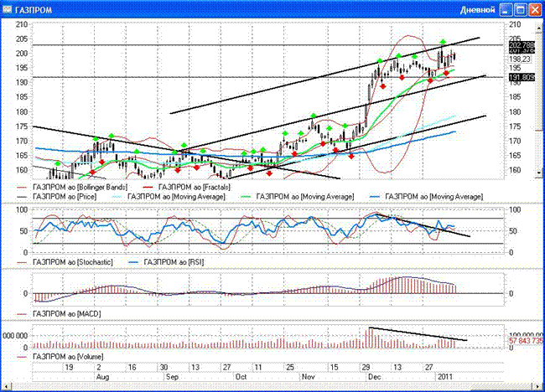Click the date label 29 on time axis

pos(366,368)
